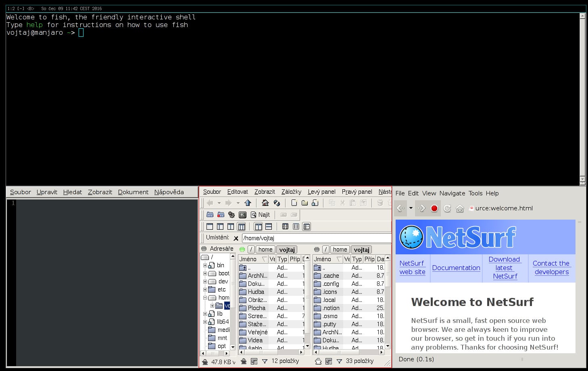This screenshot has width=588, height=371.
Task: Toggle the Adresáře panel radio indicator
Action: [204, 249]
